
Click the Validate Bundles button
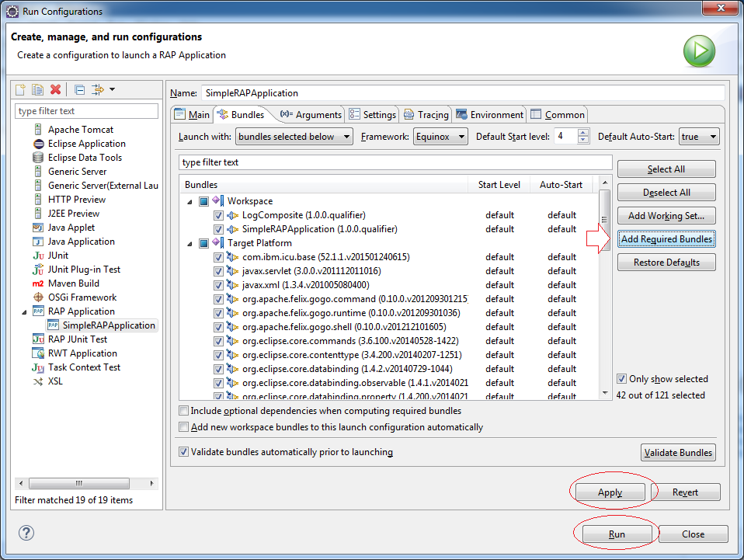pos(678,452)
